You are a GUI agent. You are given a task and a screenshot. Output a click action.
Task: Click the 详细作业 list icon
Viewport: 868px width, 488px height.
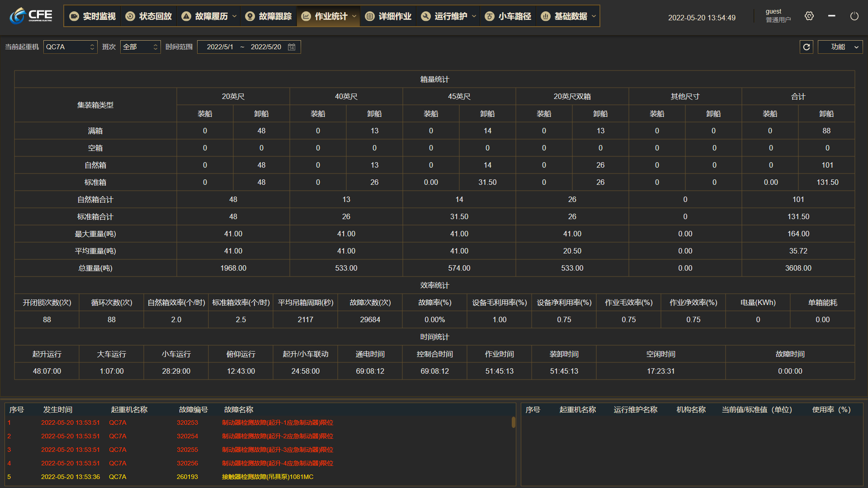[x=370, y=16]
